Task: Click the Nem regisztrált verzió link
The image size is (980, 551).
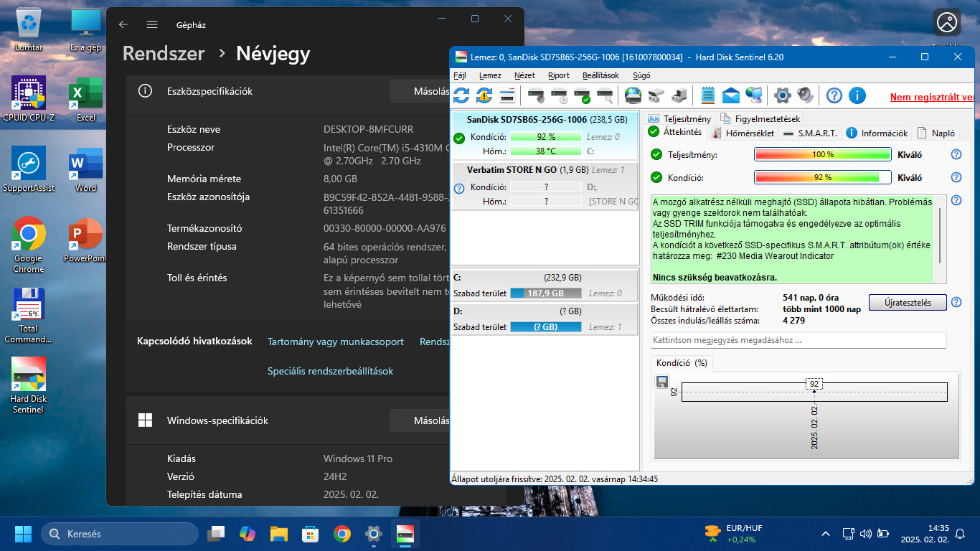Action: click(932, 97)
